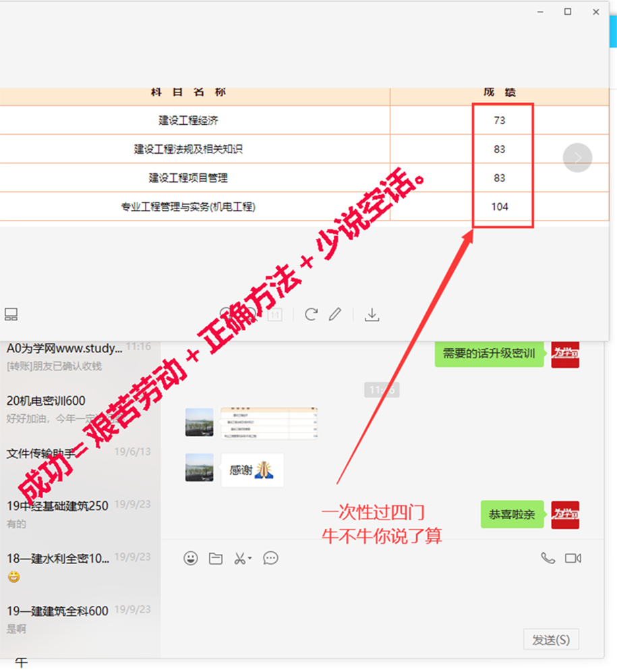Open the thumbnail gallery view icon
The width and height of the screenshot is (617, 672).
click(x=11, y=314)
